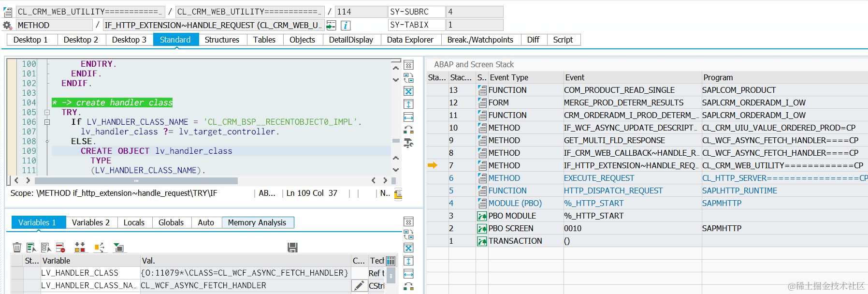The width and height of the screenshot is (868, 294).
Task: Open column layout icon in variables table header
Action: pos(391,261)
